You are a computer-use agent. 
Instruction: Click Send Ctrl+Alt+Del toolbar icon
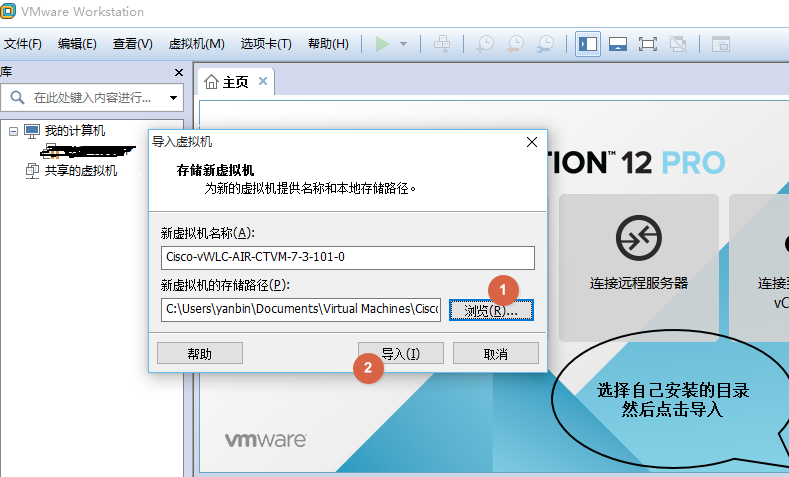442,44
